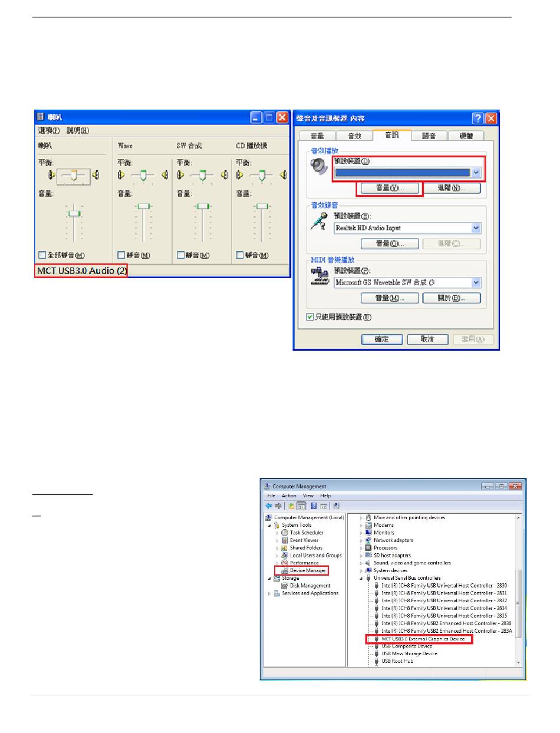Click the Task Scheduler clock icon
The image size is (560, 733).
coord(285,533)
